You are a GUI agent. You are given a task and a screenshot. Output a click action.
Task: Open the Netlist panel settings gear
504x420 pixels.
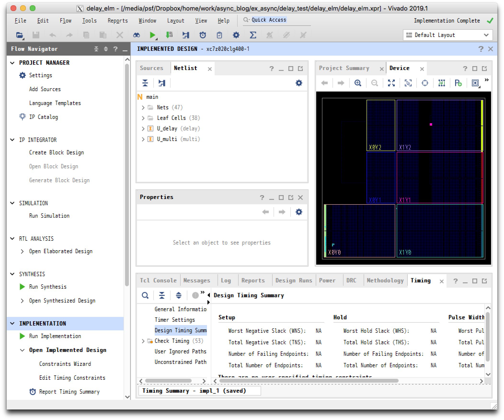(x=298, y=83)
